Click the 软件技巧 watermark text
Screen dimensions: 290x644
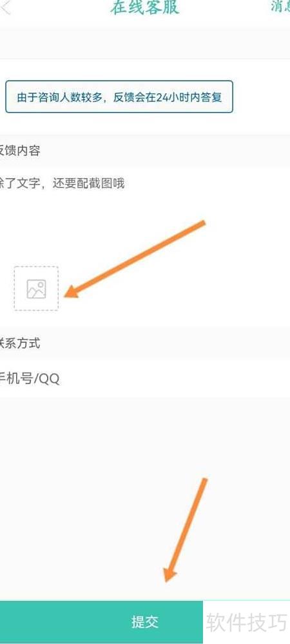(x=246, y=622)
